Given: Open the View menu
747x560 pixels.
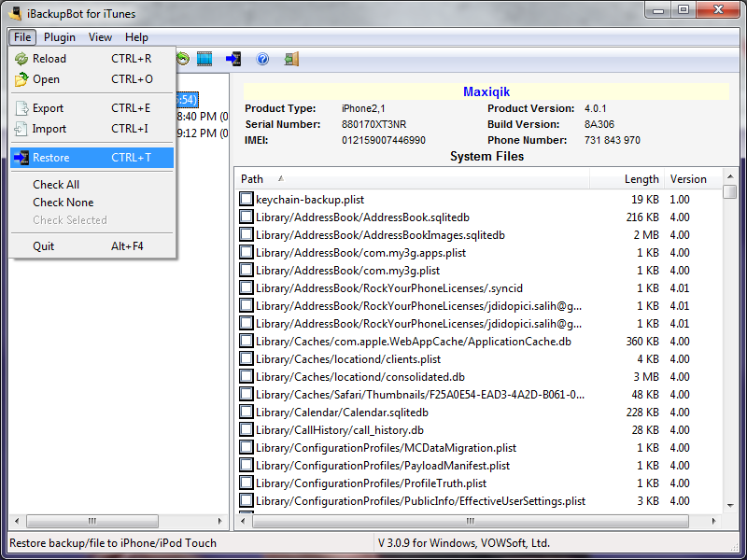Looking at the screenshot, I should [x=100, y=37].
